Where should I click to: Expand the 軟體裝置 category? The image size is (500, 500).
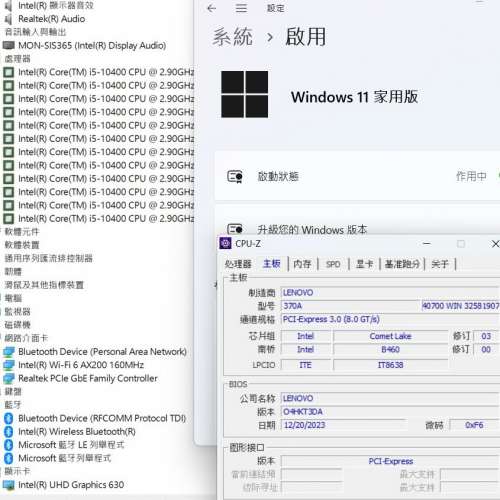(22, 245)
